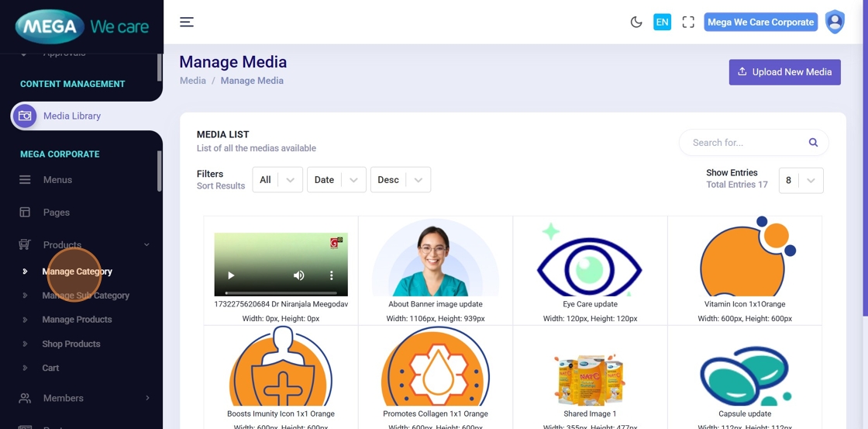Click the search magnifier icon
Screen dimensions: 868x429
click(x=813, y=143)
